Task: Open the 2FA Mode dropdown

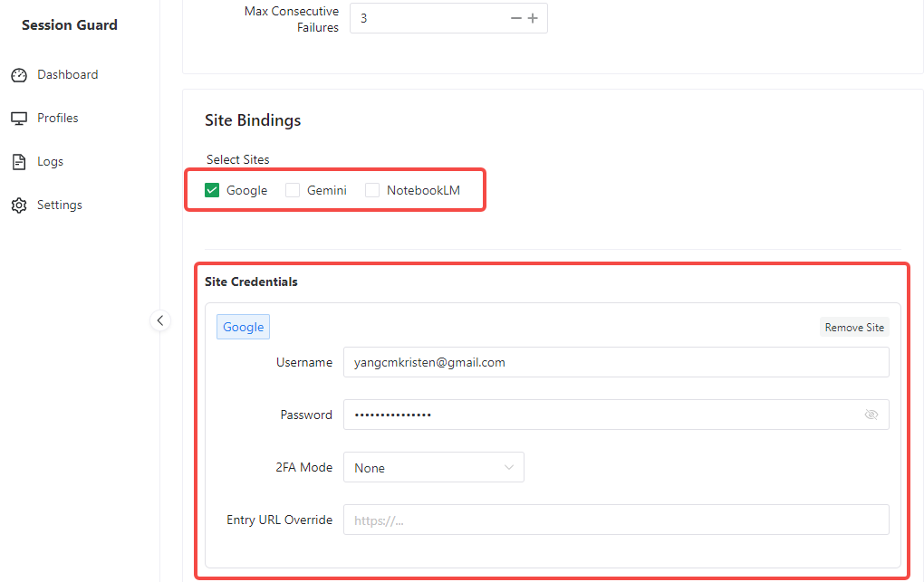Action: 433,468
